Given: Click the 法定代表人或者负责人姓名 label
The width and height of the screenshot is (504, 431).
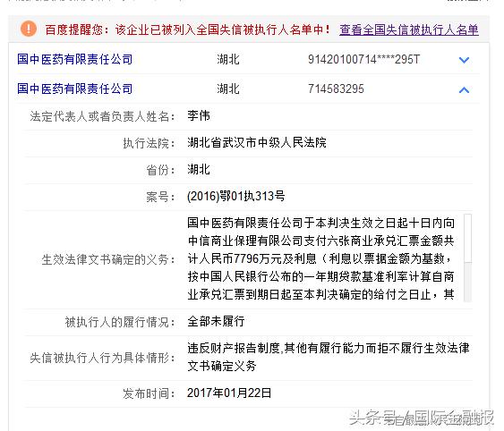Looking at the screenshot, I should [103, 116].
